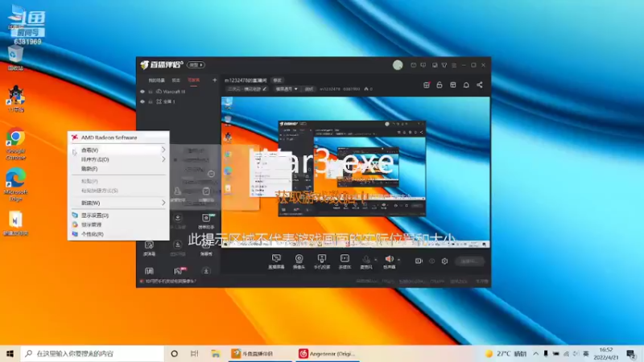This screenshot has width=644, height=362.
Task: Add a phone screen-cast source
Action: point(322,261)
